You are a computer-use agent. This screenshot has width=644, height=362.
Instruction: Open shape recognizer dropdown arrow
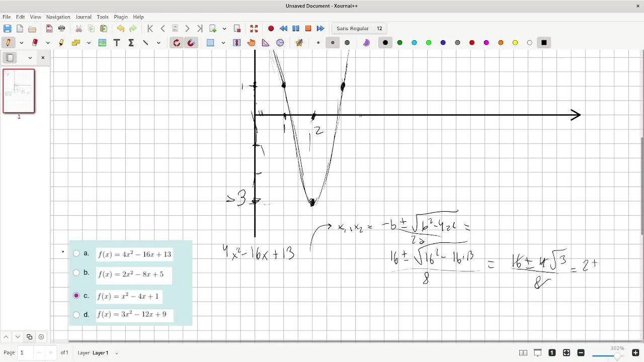tap(89, 43)
